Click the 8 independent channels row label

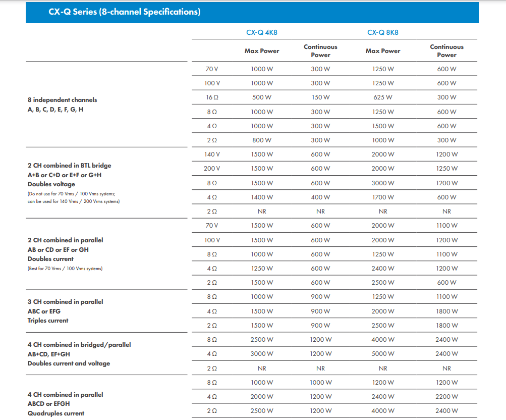pos(62,100)
